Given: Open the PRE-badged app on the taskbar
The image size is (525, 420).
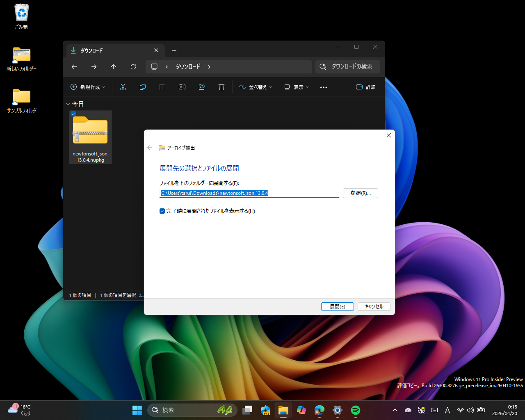Looking at the screenshot, I should 265,410.
